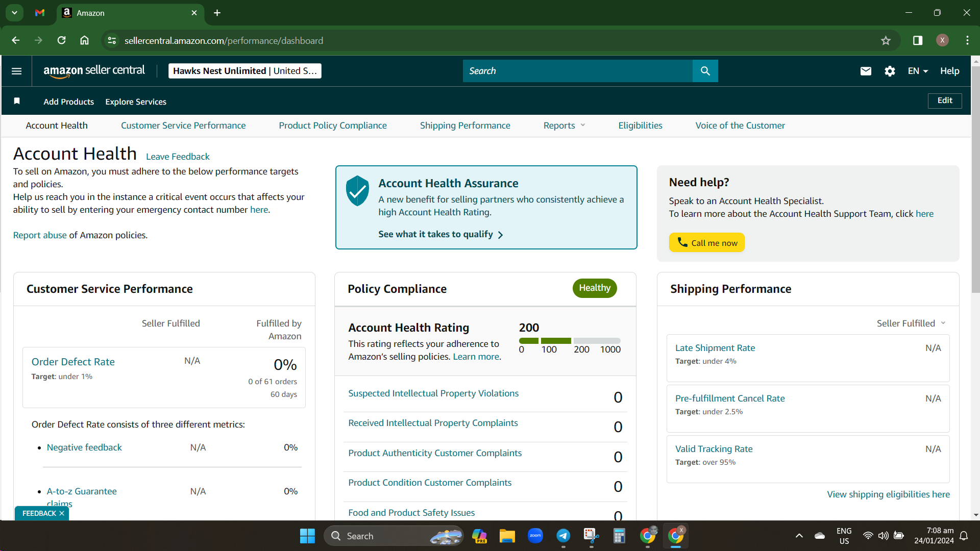Switch to the Gmail tab
This screenshot has height=551, width=980.
click(x=40, y=13)
